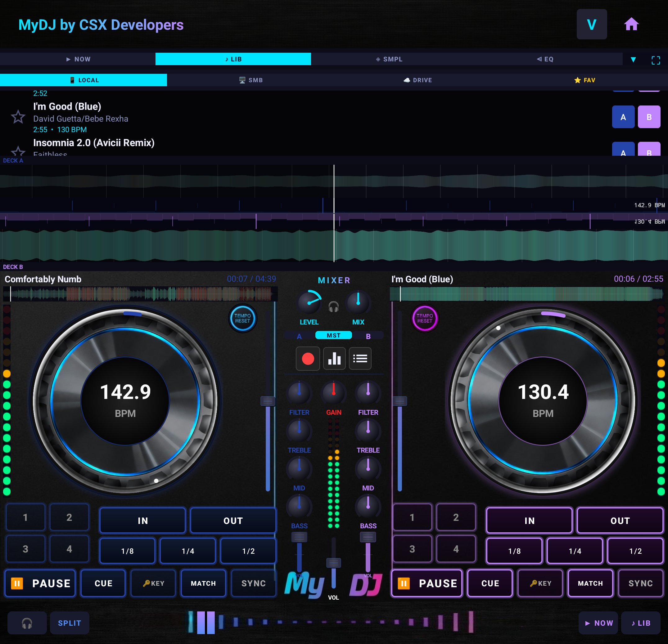The height and width of the screenshot is (644, 668).
Task: Reset tempo on deck A
Action: [x=242, y=318]
